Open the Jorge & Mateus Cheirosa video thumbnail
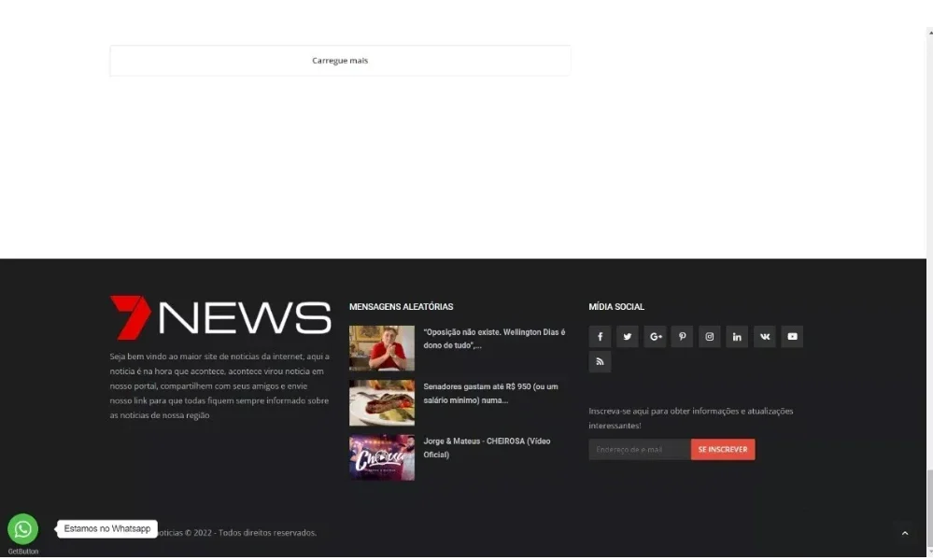Image resolution: width=933 pixels, height=560 pixels. point(382,457)
